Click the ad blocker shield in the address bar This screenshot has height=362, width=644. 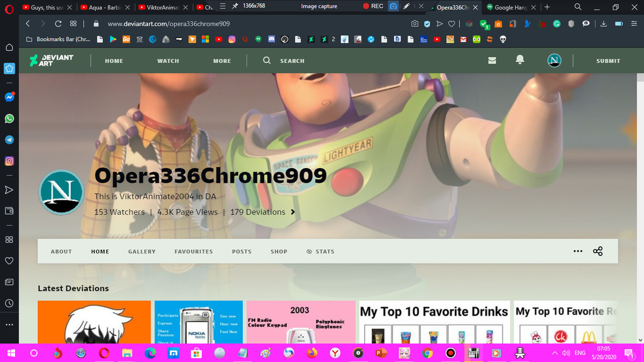427,24
